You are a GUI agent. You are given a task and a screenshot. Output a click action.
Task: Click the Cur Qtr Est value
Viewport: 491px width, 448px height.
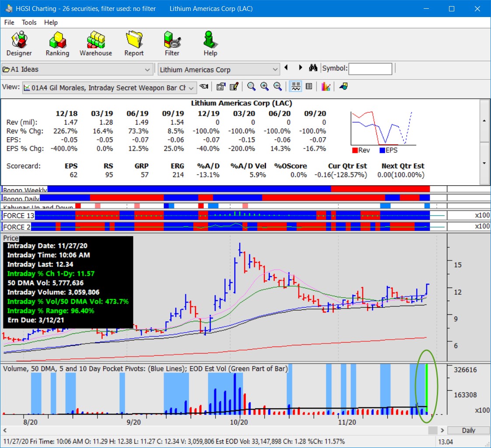coord(341,175)
